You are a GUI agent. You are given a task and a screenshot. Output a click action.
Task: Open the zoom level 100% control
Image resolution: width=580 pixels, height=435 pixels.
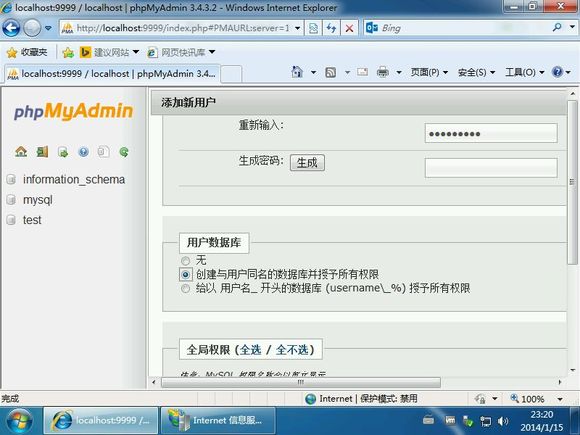(x=527, y=399)
